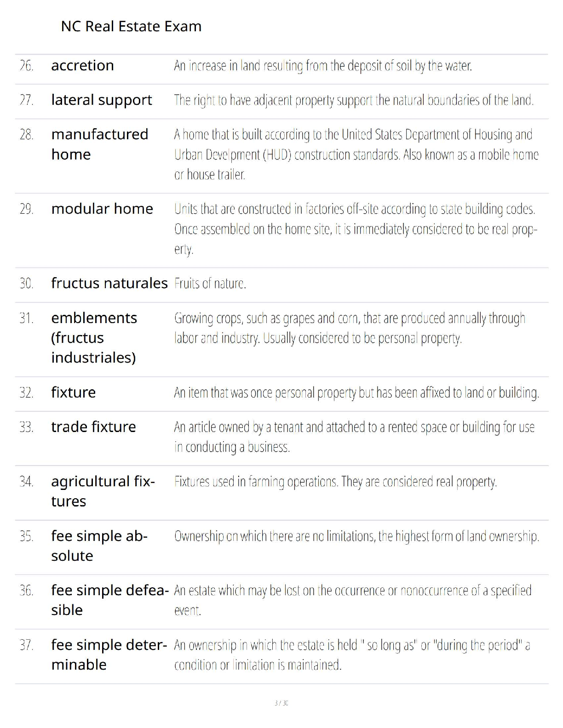Screen dimensions: 563x728
Task: Select the fixture term
Action: [x=74, y=392]
